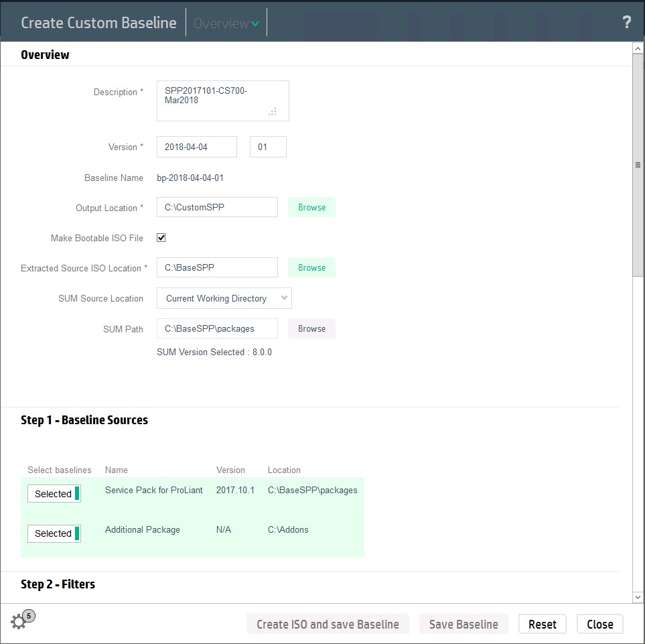This screenshot has width=645, height=644.
Task: Open the help question mark icon
Action: (626, 22)
